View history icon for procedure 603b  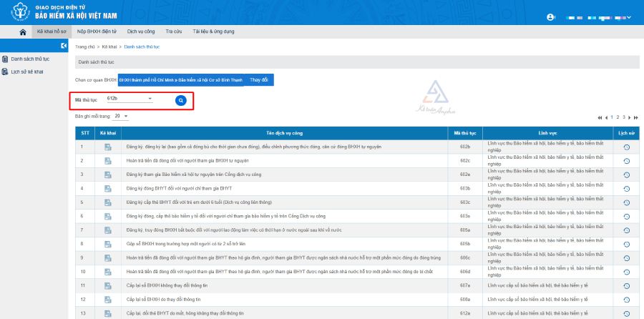(x=627, y=188)
